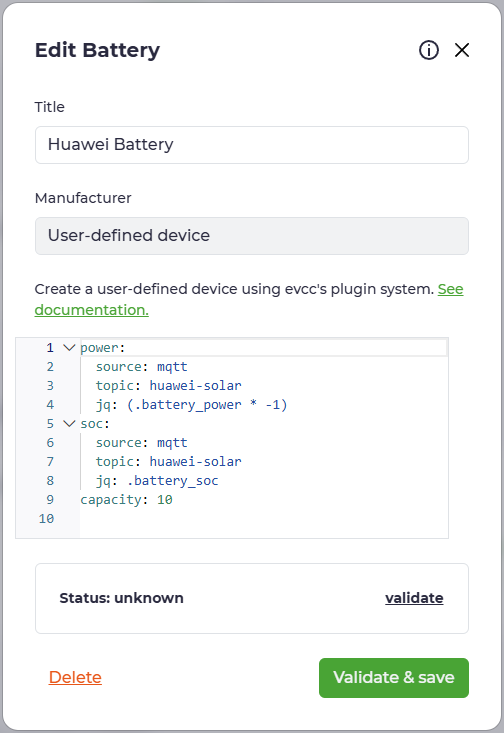Place cursor on code line number 1
This screenshot has width=504, height=733.
point(50,348)
